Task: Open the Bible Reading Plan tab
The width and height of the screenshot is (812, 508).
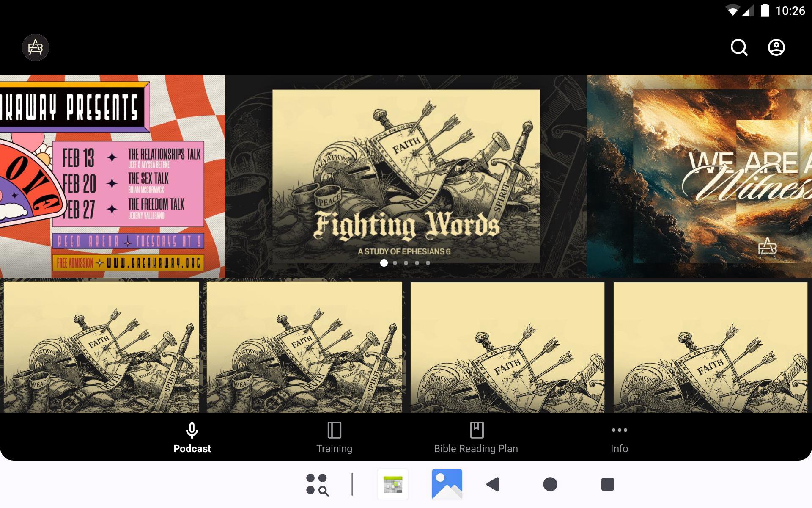Action: (x=476, y=437)
